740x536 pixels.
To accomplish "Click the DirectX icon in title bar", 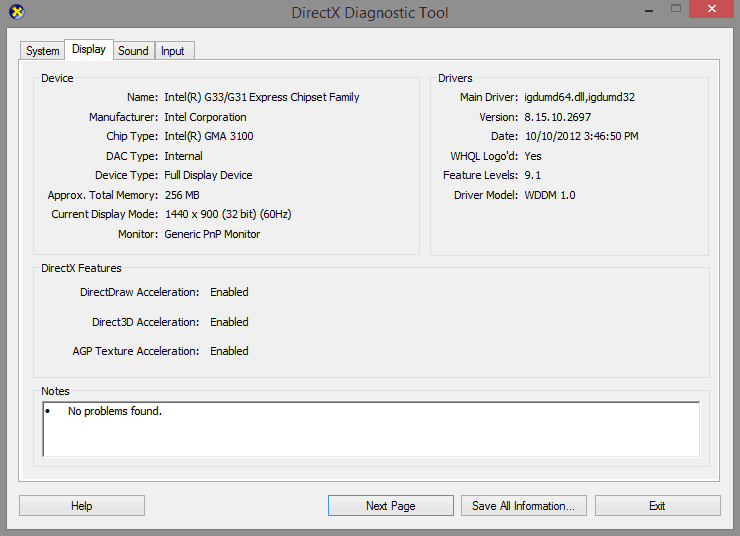I will pyautogui.click(x=17, y=12).
